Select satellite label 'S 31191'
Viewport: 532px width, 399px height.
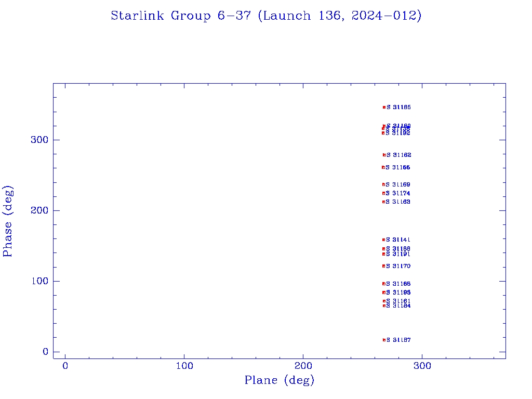(x=398, y=254)
